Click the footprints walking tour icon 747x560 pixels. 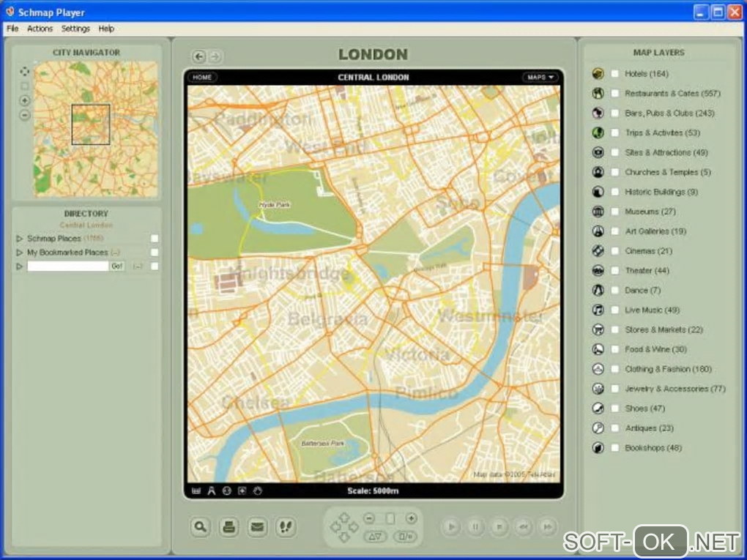point(286,526)
